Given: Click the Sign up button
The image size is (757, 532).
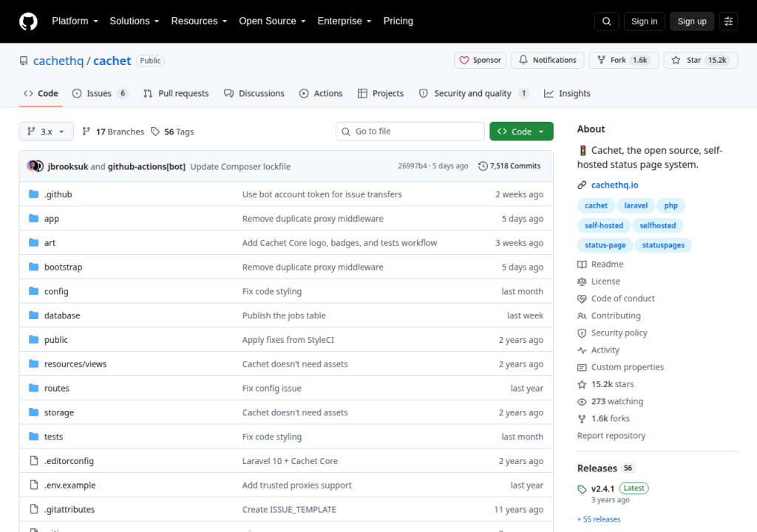Looking at the screenshot, I should tap(692, 21).
